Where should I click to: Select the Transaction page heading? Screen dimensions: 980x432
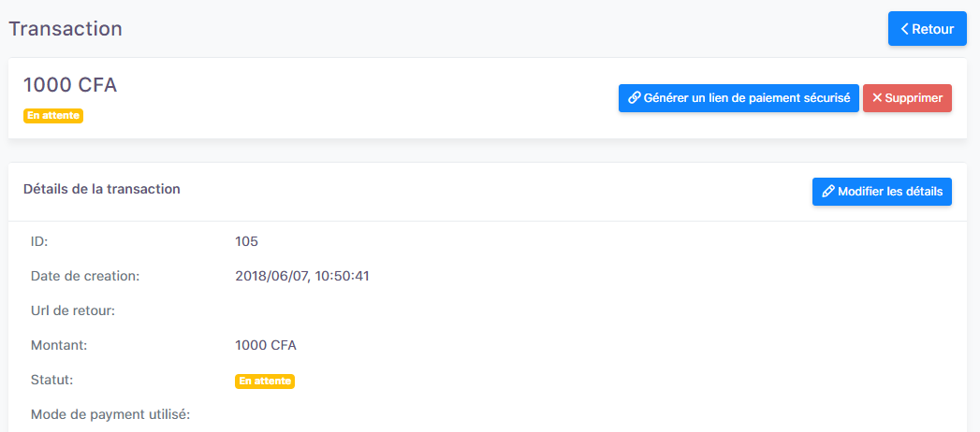[x=65, y=29]
